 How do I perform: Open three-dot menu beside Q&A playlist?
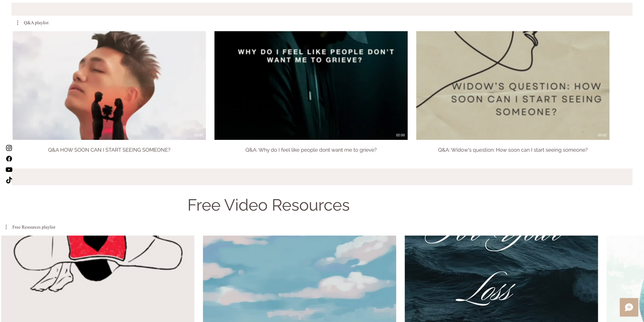click(18, 23)
